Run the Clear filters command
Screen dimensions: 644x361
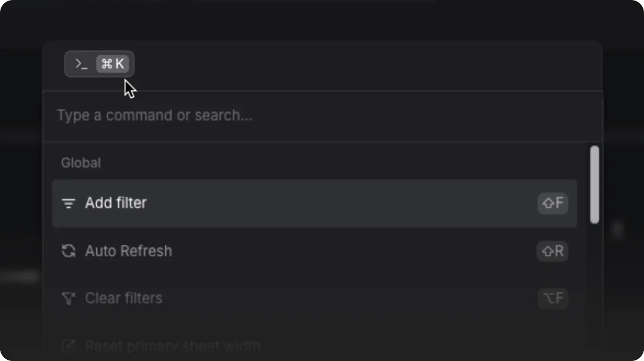click(314, 298)
